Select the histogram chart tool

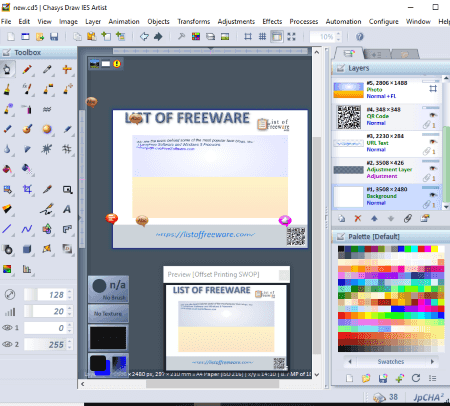pyautogui.click(x=27, y=269)
